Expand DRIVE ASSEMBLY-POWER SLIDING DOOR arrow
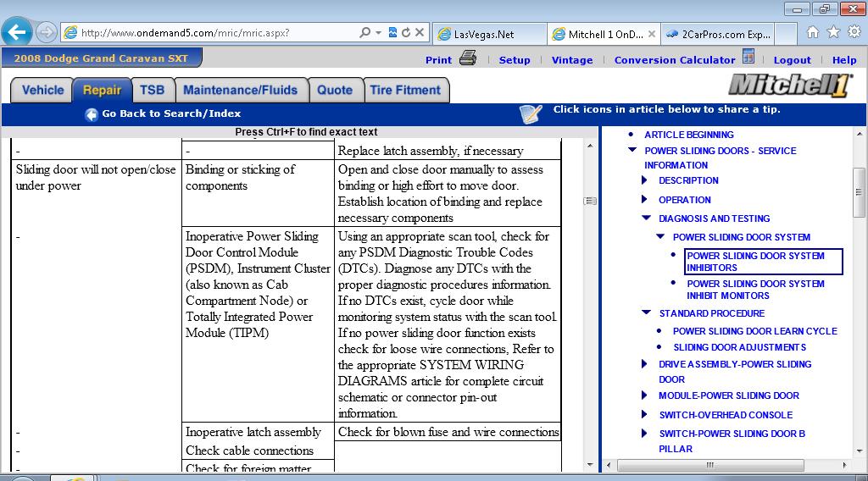This screenshot has width=868, height=481. [644, 363]
